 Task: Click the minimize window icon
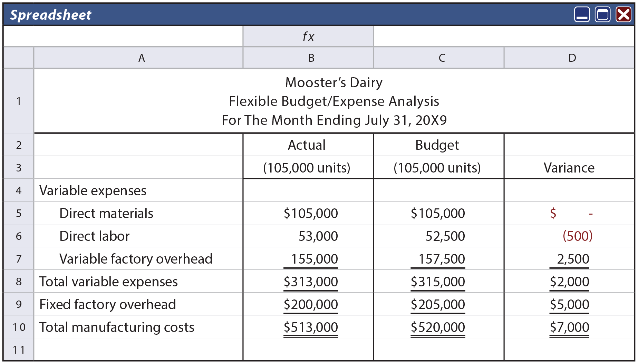point(582,15)
